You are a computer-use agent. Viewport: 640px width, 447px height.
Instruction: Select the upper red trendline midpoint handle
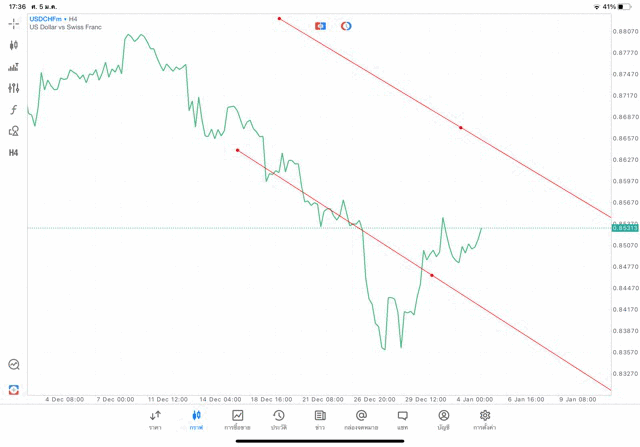coord(461,128)
